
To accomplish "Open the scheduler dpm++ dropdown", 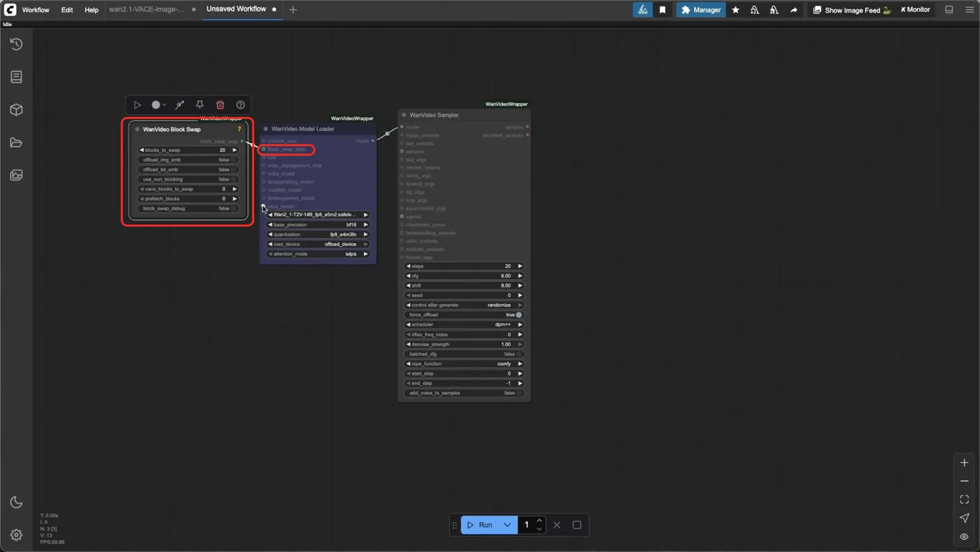I will 464,324.
